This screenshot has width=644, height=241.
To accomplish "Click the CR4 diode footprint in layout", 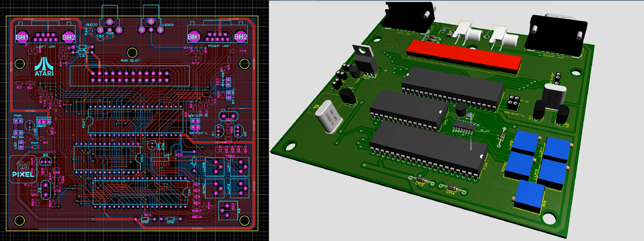I will (171, 219).
